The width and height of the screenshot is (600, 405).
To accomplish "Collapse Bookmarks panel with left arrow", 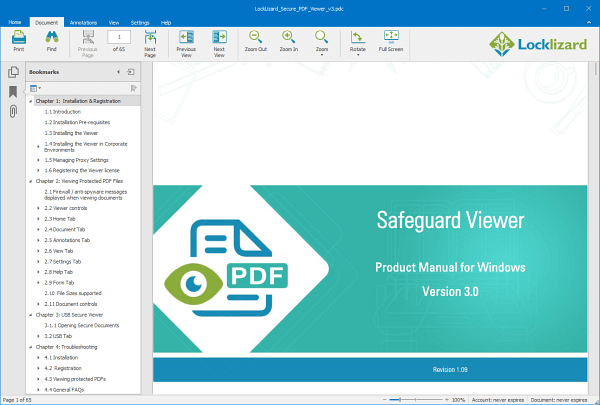I will pyautogui.click(x=119, y=72).
